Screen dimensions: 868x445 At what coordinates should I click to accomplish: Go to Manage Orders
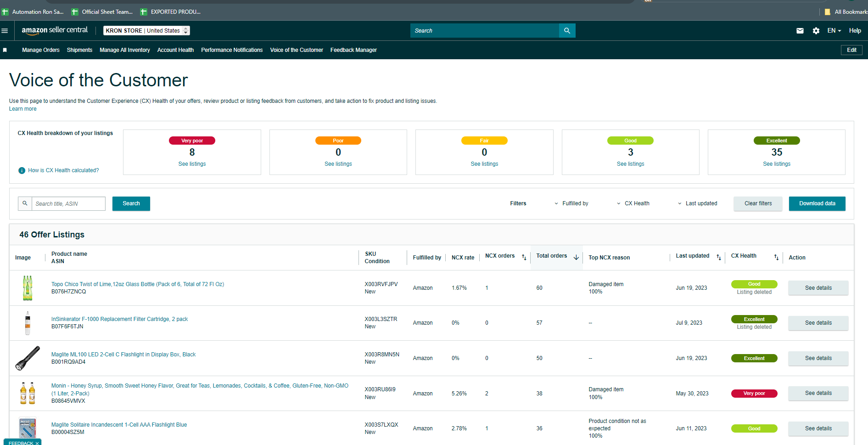click(41, 50)
